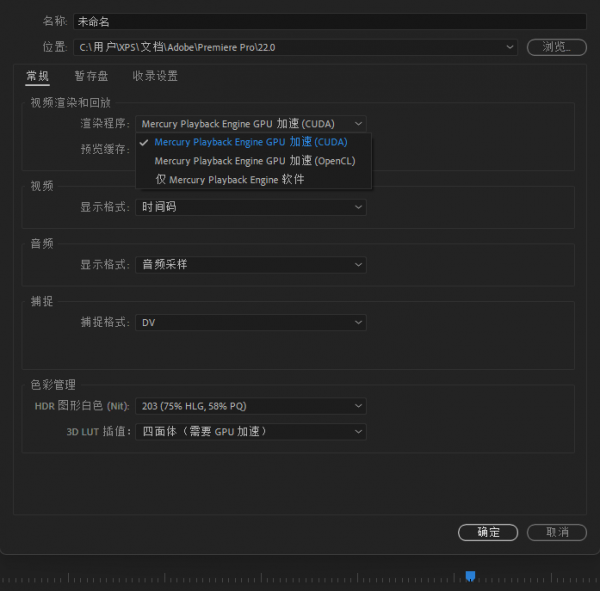The image size is (600, 591).
Task: Choose Mercury GPU 加速 (OpenCL) menu option
Action: tap(254, 161)
